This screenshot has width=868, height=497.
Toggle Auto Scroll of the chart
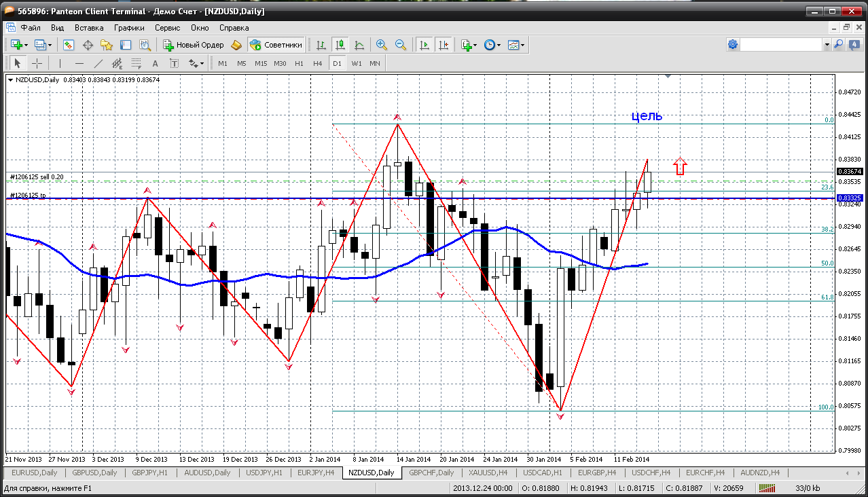(x=424, y=45)
